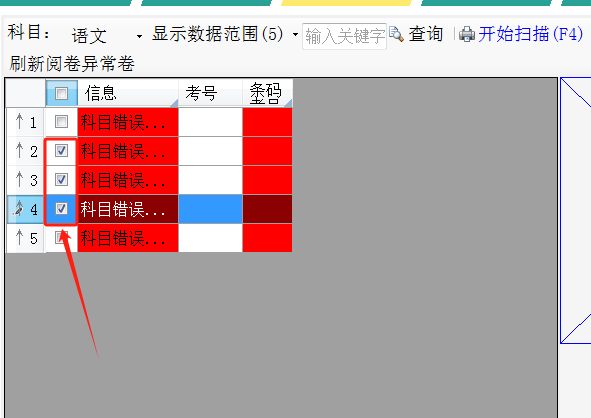Click the red 条码 cell in row 1

pyautogui.click(x=267, y=122)
